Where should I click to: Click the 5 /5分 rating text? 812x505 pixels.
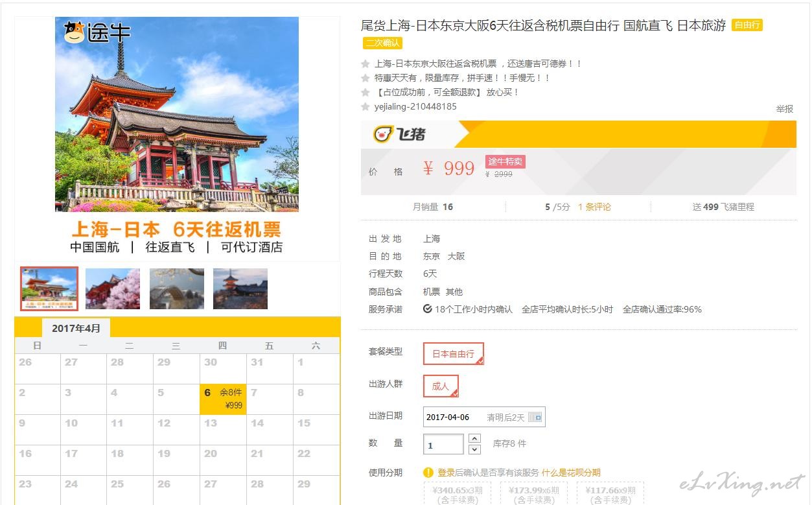(x=557, y=207)
